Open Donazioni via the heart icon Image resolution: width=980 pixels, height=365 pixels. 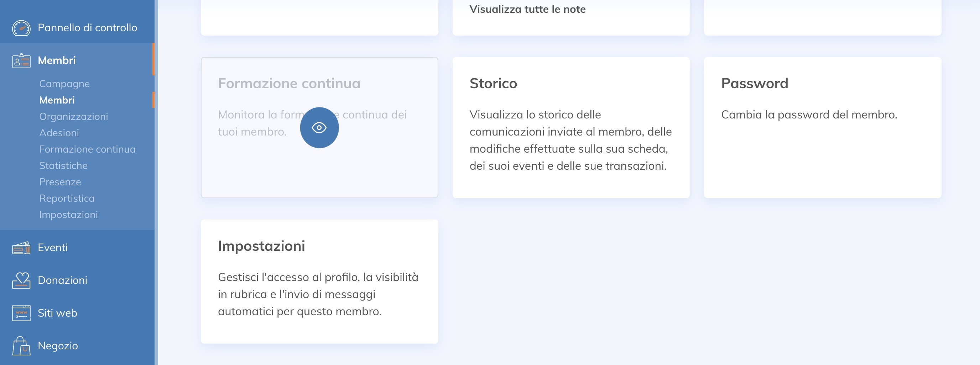coord(22,280)
